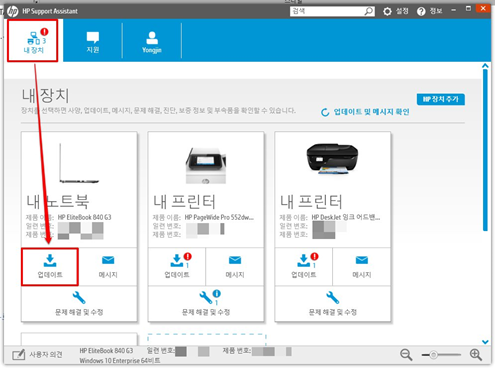Click HP DeskJet 잉크 어드밴 product name
The width and height of the screenshot is (495, 368).
pos(346,217)
